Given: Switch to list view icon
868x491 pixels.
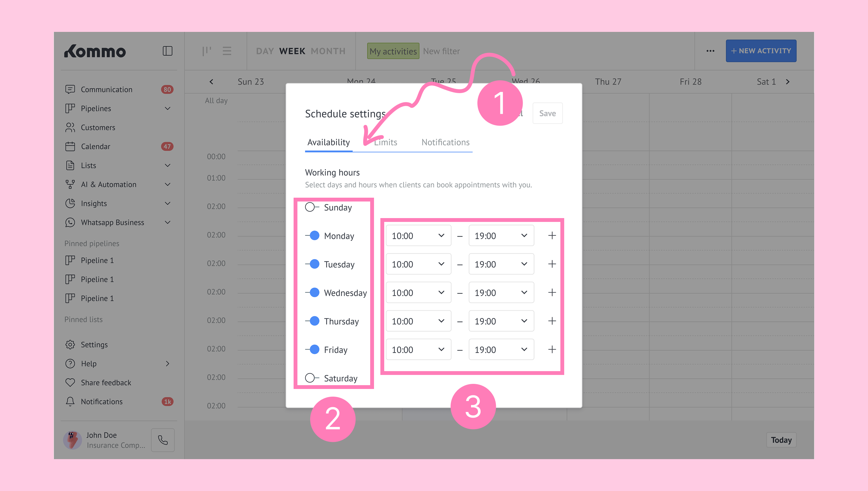Looking at the screenshot, I should click(227, 51).
